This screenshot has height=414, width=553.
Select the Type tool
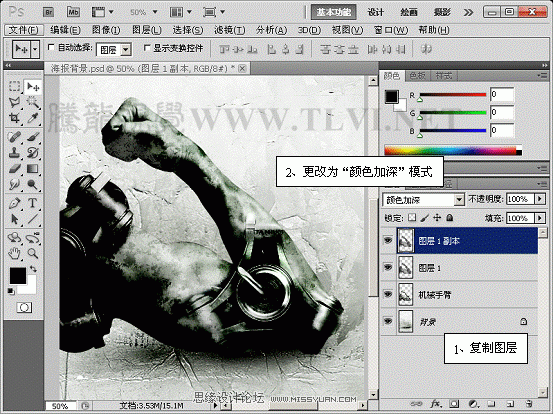[33, 203]
